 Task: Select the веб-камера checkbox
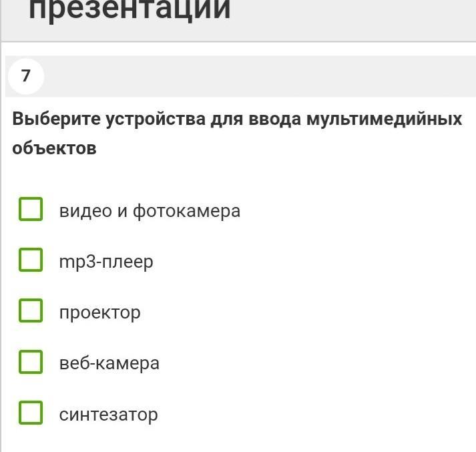coord(31,362)
